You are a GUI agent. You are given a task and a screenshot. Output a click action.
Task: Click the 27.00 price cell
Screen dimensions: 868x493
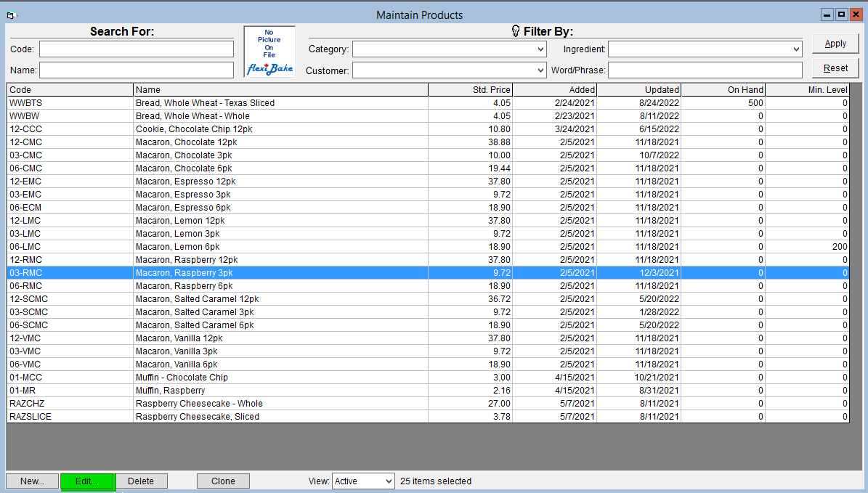pyautogui.click(x=471, y=404)
